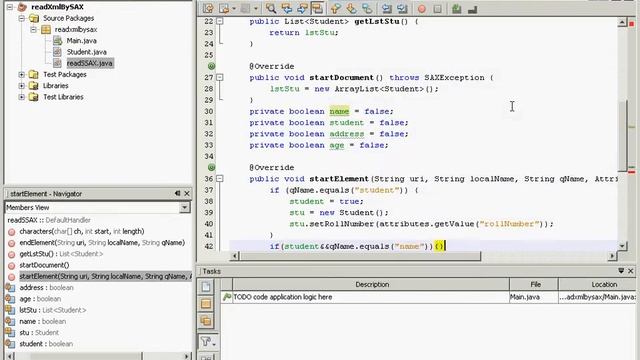Viewport: 640px width, 360px height.
Task: Collapse the readXmlBySAX project node
Action: (x=10, y=7)
